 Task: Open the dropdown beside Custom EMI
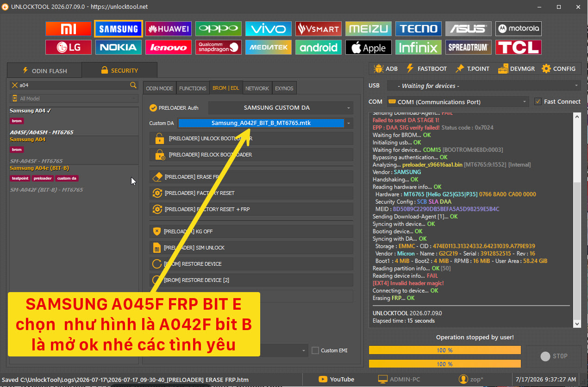point(303,350)
